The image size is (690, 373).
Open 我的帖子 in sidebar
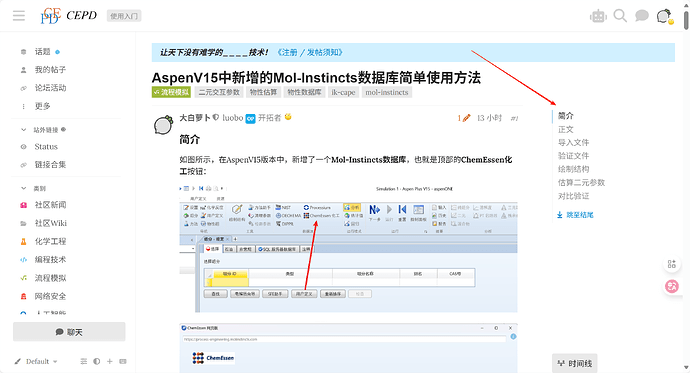coord(43,69)
